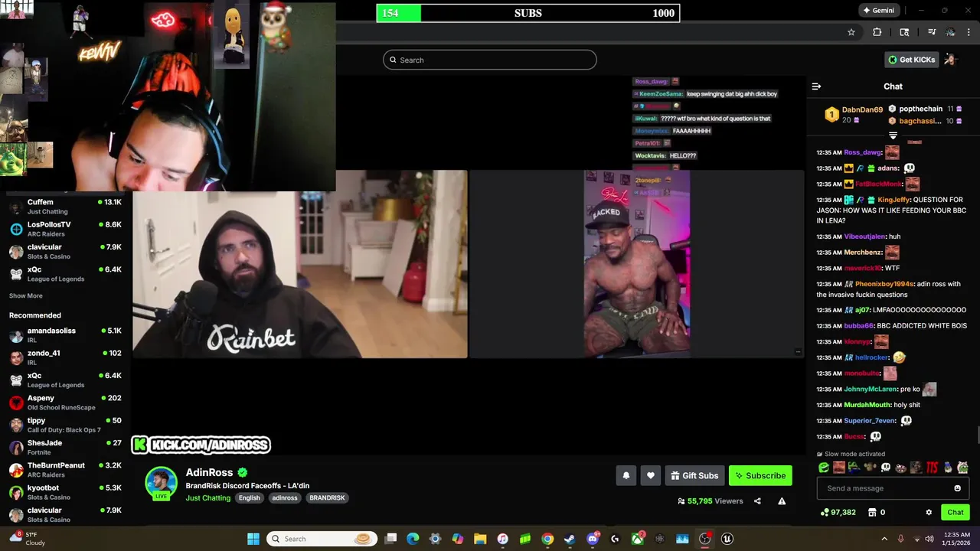Follow the channel with the heart icon
The width and height of the screenshot is (980, 551).
(x=650, y=475)
